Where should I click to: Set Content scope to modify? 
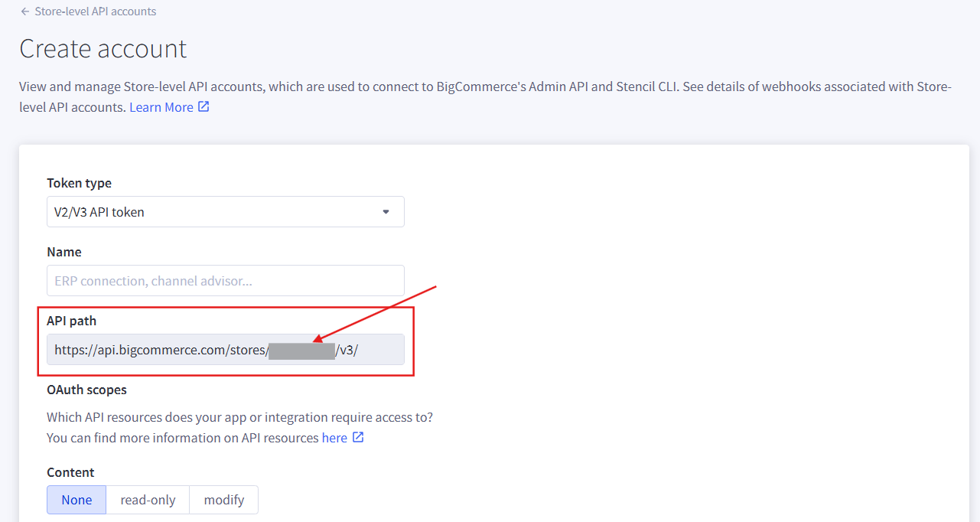point(223,500)
